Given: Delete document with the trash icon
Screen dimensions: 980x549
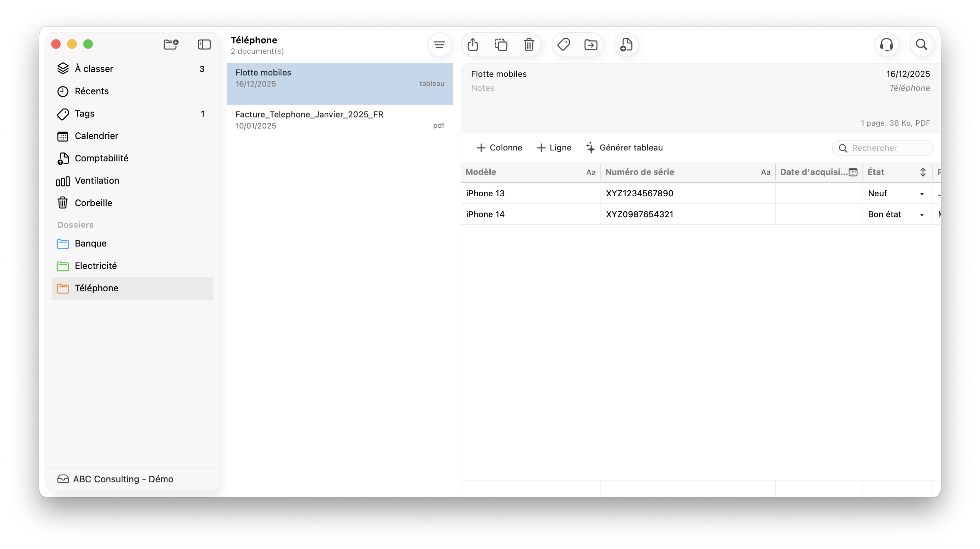Looking at the screenshot, I should coord(529,45).
